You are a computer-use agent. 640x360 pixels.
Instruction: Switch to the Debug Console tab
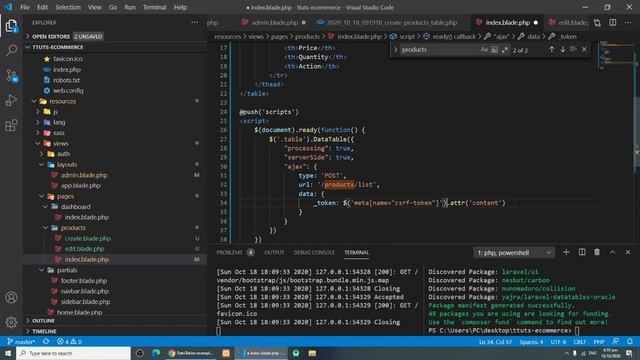pos(314,252)
